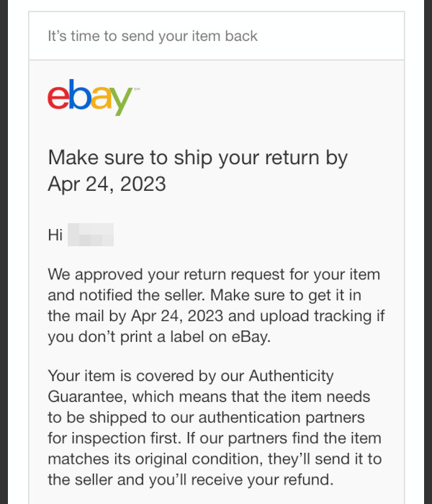Click the large "Apr 24, 2023" heading date
The width and height of the screenshot is (432, 504).
click(x=107, y=184)
